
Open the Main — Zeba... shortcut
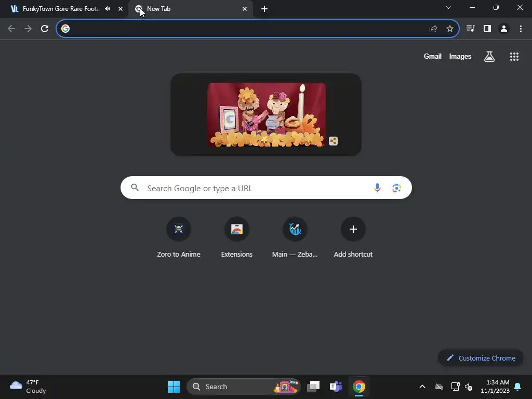pyautogui.click(x=295, y=237)
